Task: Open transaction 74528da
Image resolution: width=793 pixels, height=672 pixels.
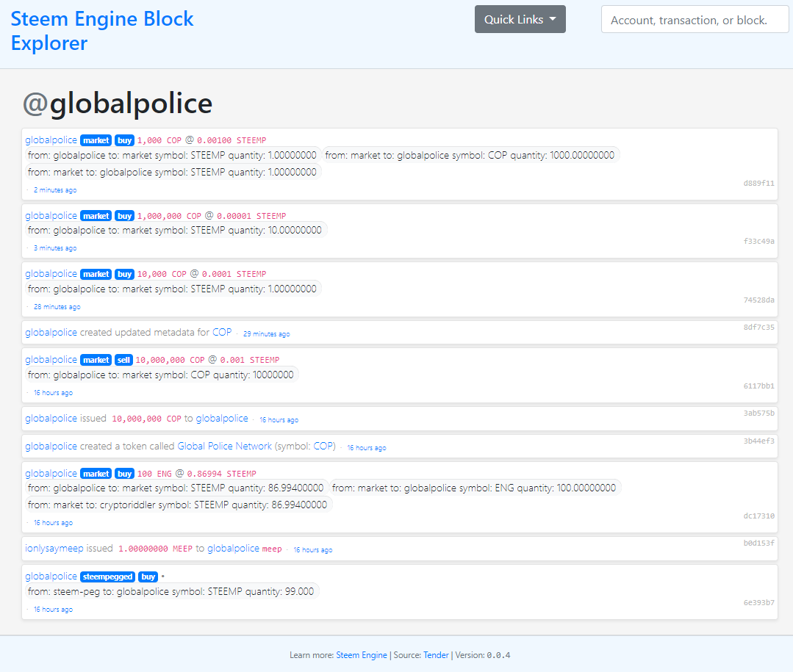Action: pyautogui.click(x=758, y=300)
